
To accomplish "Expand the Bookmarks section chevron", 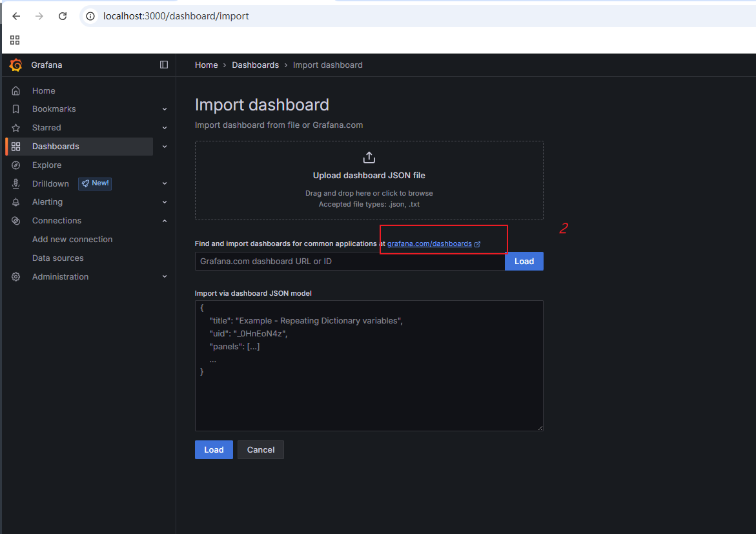I will (x=165, y=109).
